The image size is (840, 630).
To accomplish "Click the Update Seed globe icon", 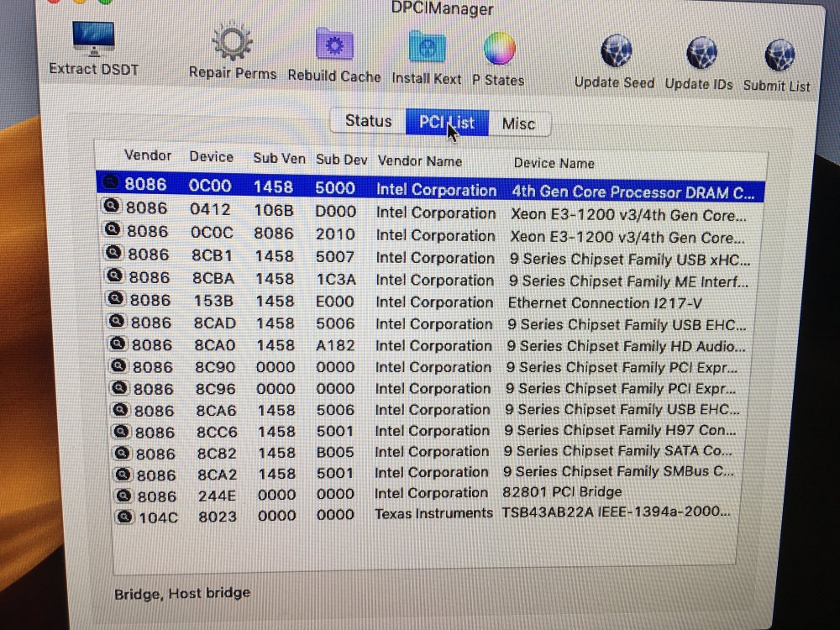I will point(616,51).
